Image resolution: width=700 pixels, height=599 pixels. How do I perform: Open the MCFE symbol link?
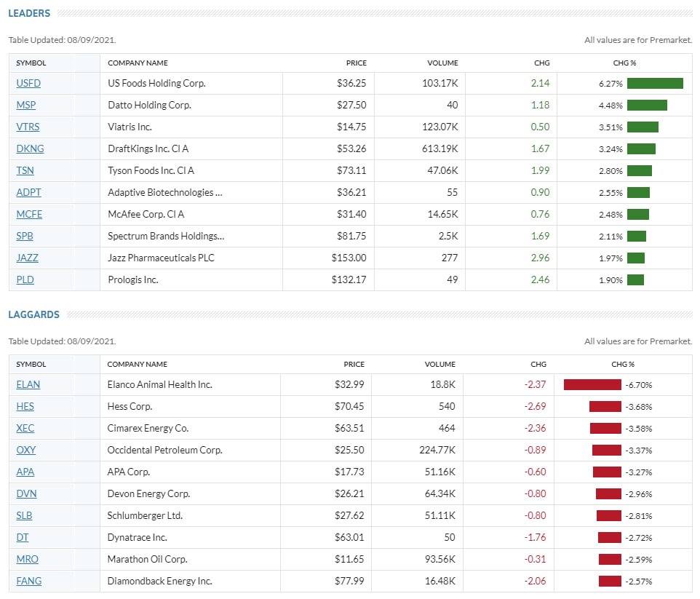click(x=29, y=215)
